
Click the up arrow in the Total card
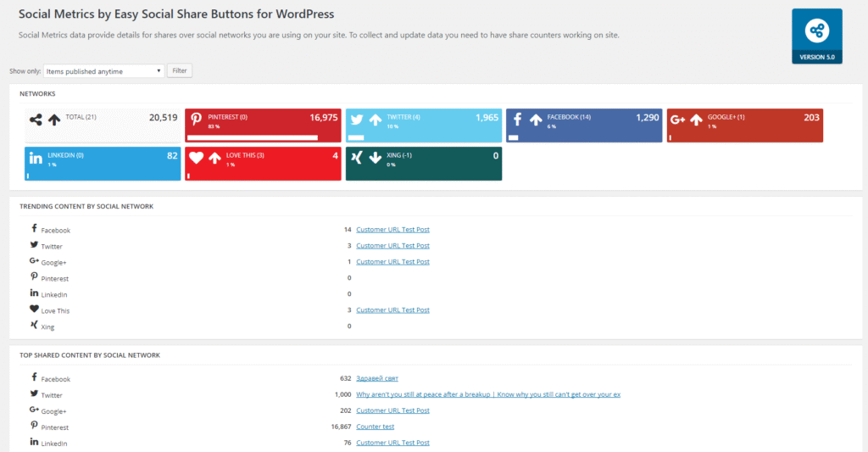tap(54, 120)
